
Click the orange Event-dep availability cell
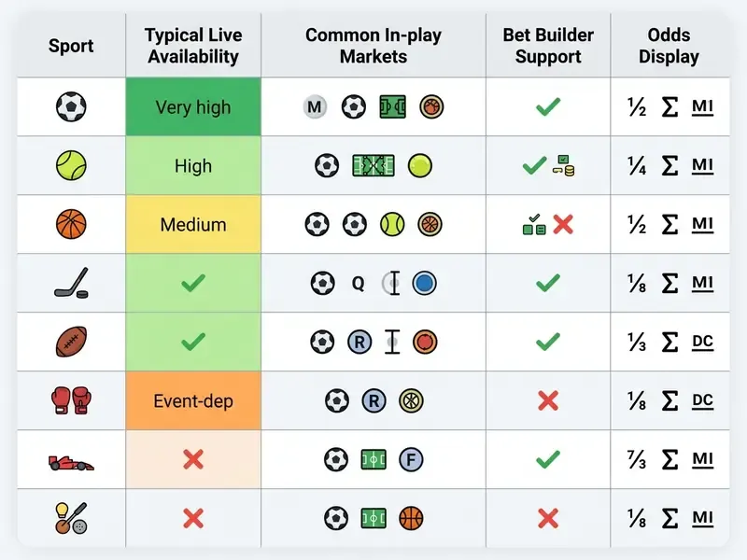tap(193, 400)
